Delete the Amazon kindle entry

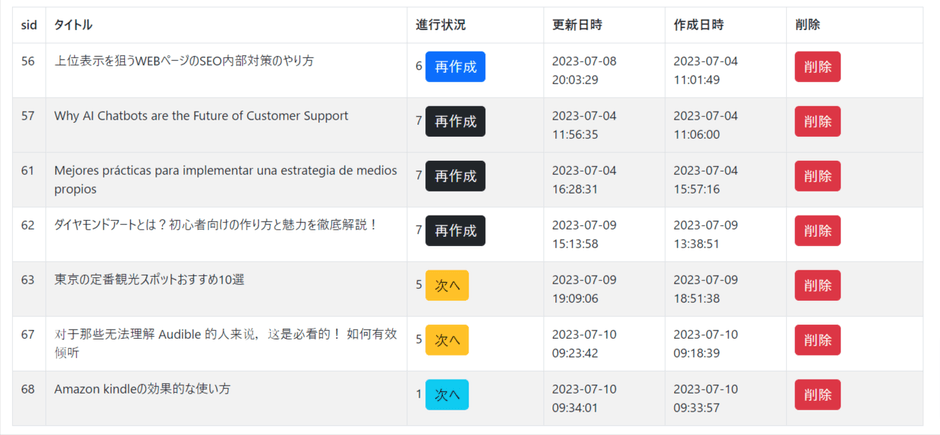tap(817, 394)
